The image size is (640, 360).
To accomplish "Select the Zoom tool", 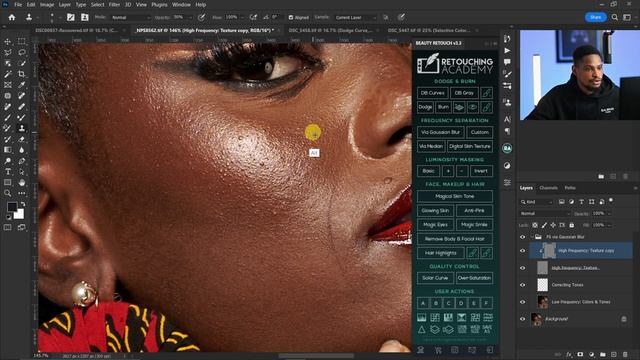I will (x=8, y=193).
